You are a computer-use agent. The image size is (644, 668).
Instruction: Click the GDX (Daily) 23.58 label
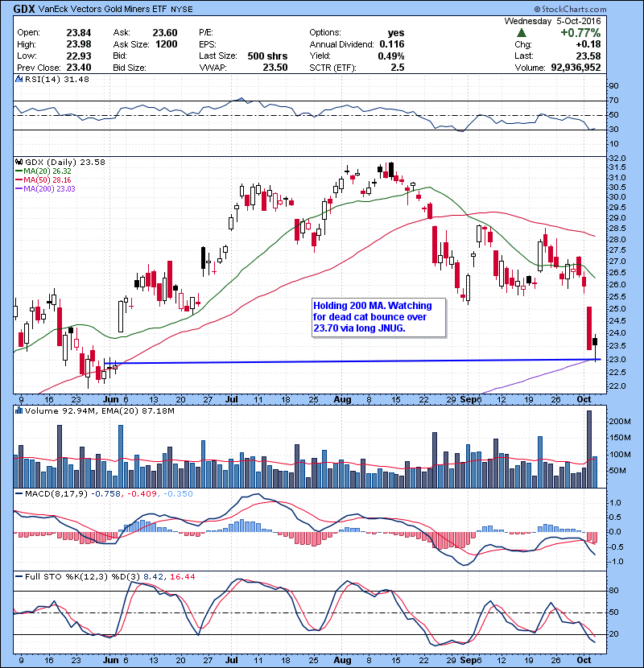pyautogui.click(x=64, y=163)
